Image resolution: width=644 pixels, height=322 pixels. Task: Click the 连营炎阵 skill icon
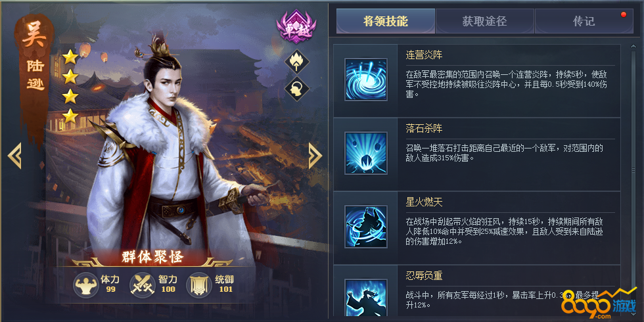(x=366, y=80)
